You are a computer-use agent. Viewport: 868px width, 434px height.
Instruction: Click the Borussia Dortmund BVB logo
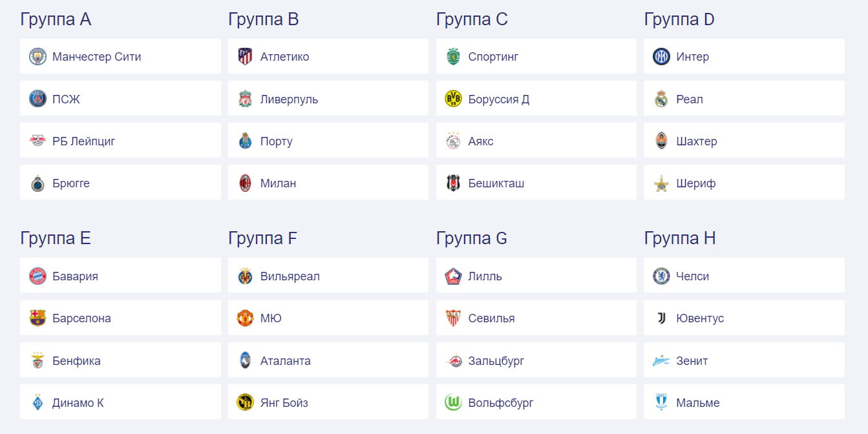(453, 99)
